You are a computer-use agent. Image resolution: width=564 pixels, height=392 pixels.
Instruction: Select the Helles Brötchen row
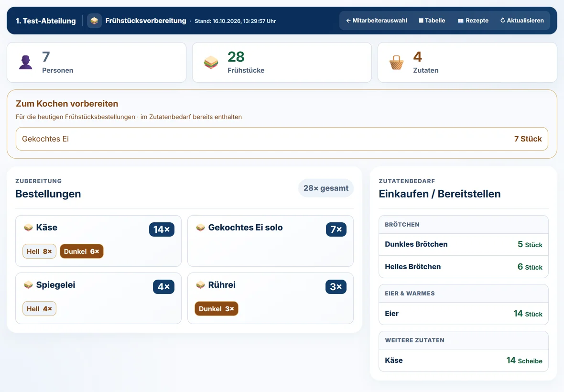pyautogui.click(x=464, y=267)
